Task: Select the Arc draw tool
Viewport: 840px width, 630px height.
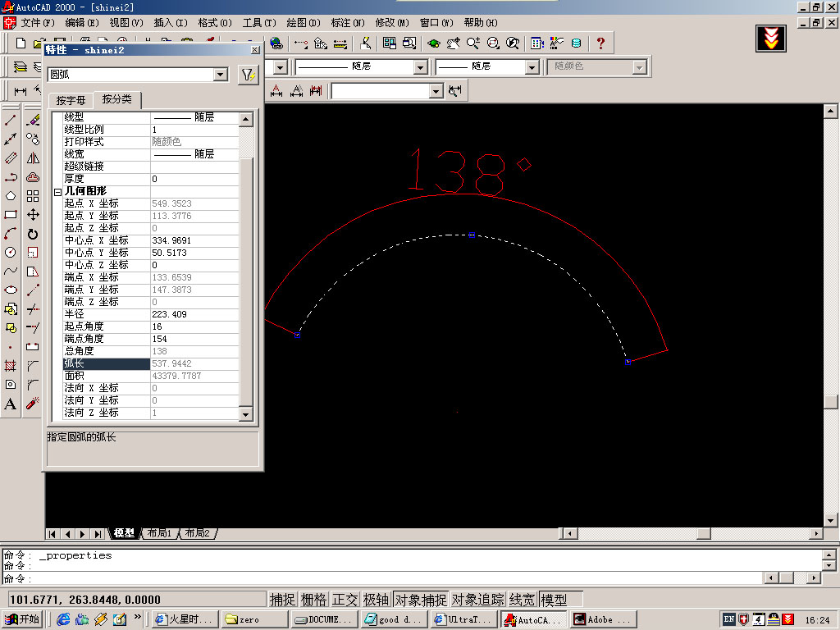Action: (x=10, y=234)
